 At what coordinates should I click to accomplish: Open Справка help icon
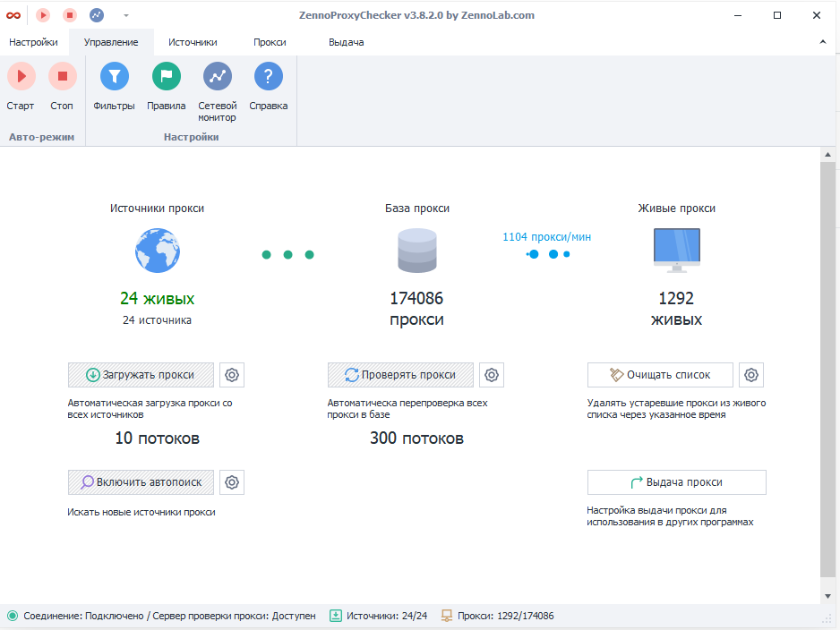pos(269,86)
